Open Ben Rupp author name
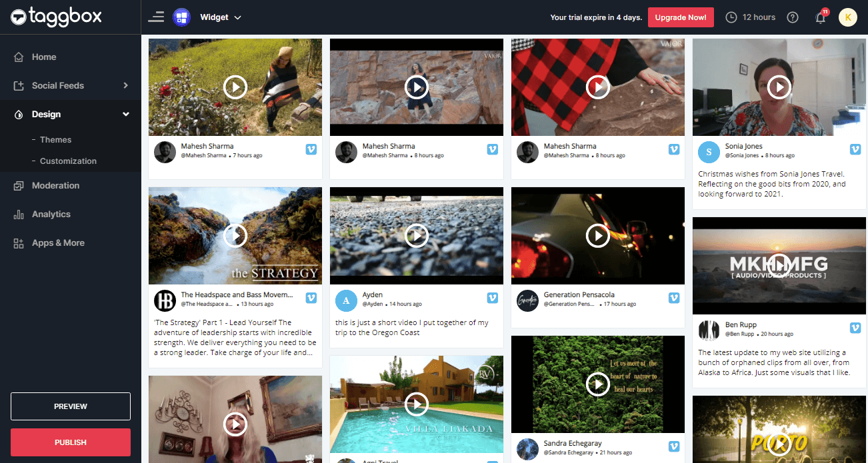 [741, 325]
